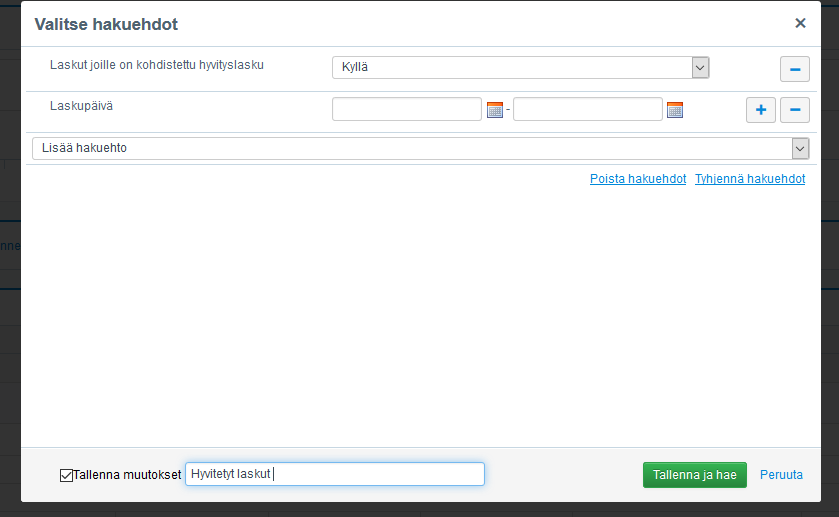Click the Valitse hakuehdot dialog title
The image size is (839, 517).
[106, 23]
